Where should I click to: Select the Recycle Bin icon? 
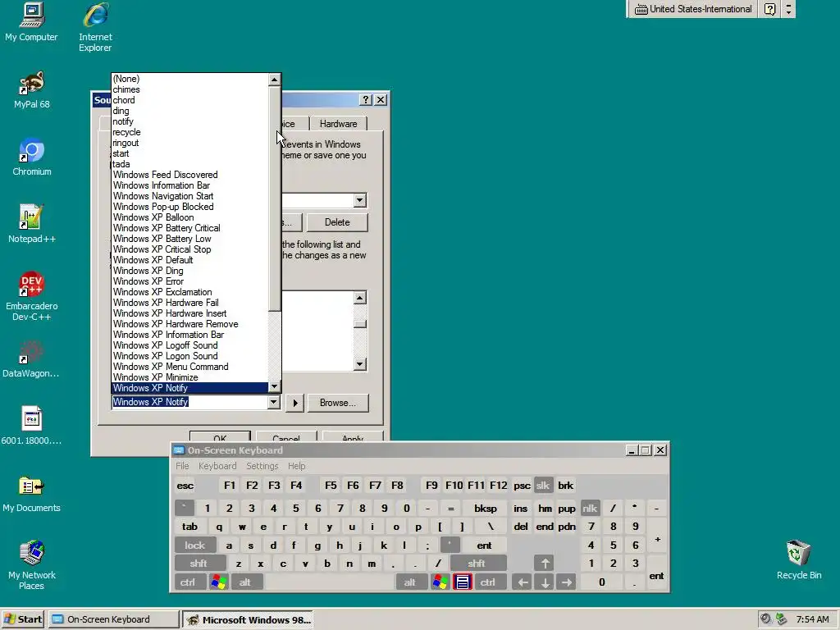799,559
